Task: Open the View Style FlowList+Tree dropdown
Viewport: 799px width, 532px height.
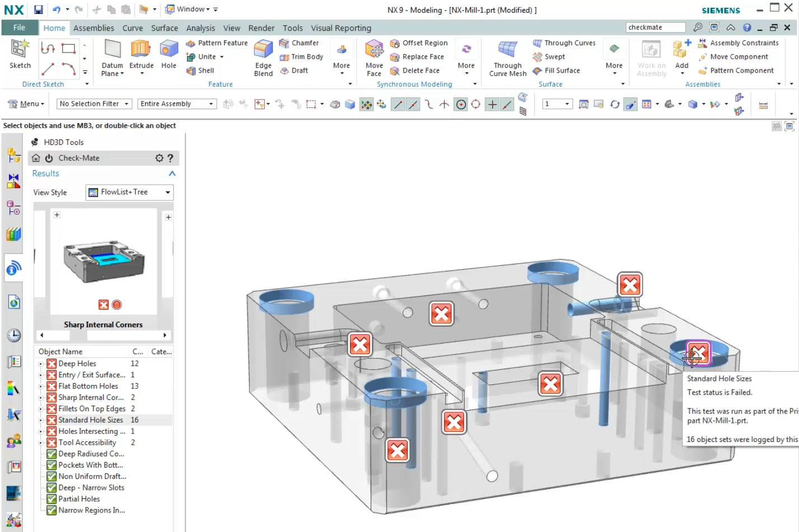Action: (129, 192)
